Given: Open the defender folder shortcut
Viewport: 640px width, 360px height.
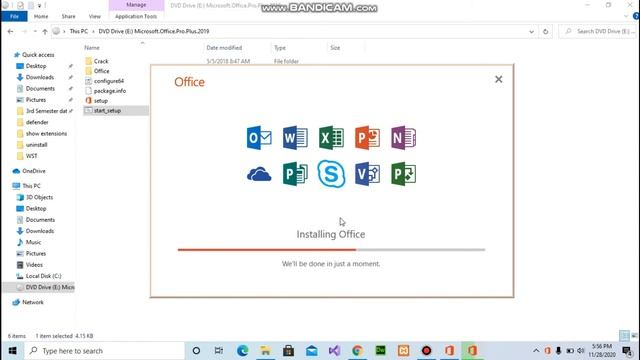Looking at the screenshot, I should [37, 122].
